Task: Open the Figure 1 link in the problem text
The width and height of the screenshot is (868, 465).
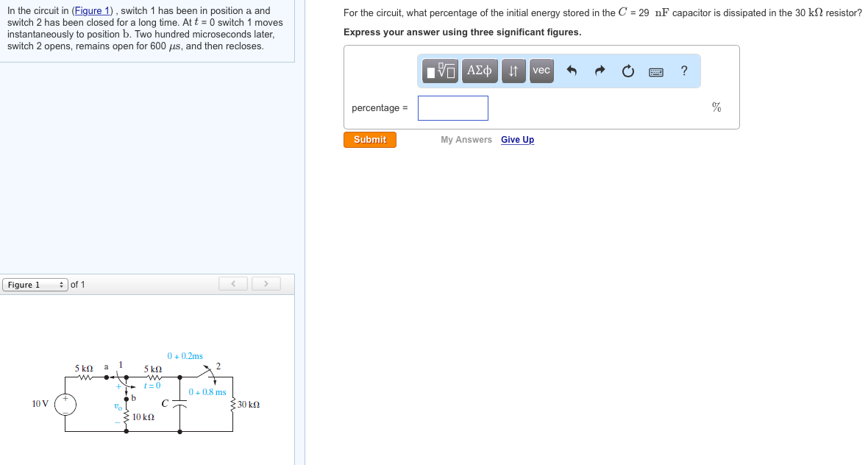Action: click(92, 10)
